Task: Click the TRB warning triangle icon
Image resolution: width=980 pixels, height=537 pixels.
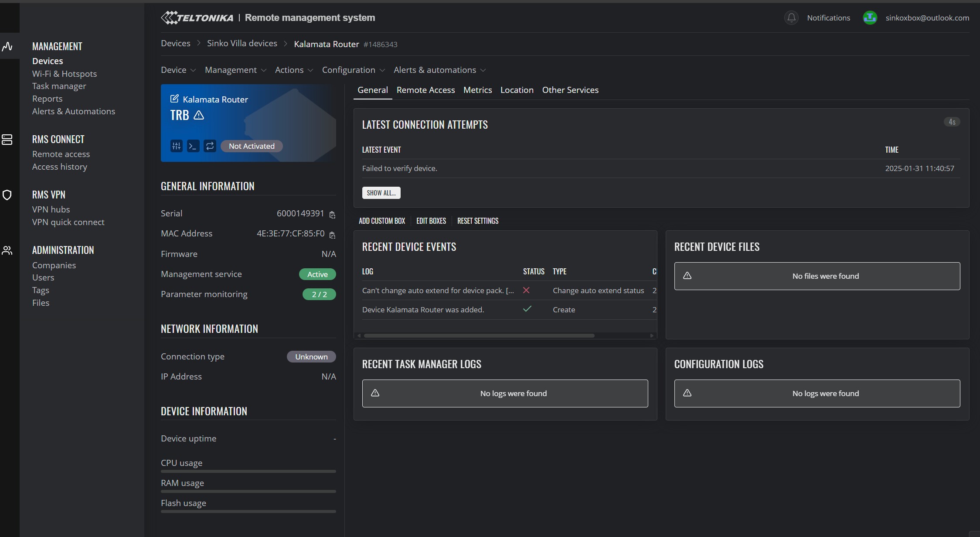Action: (x=199, y=115)
